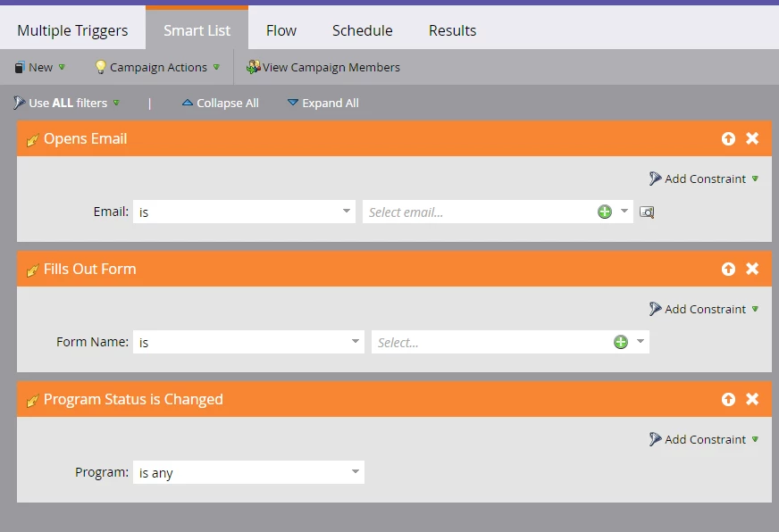Open the Use ALL filters dropdown
779x532 pixels.
(67, 103)
